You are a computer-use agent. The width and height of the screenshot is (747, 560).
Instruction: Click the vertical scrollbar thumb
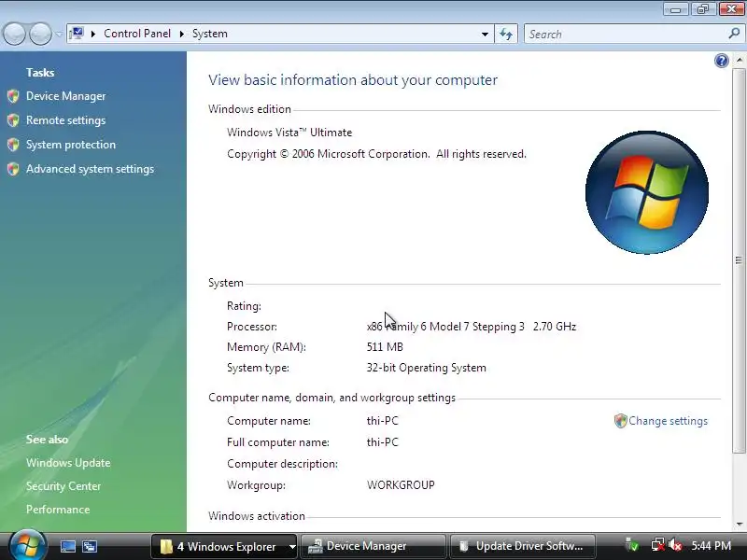(739, 260)
